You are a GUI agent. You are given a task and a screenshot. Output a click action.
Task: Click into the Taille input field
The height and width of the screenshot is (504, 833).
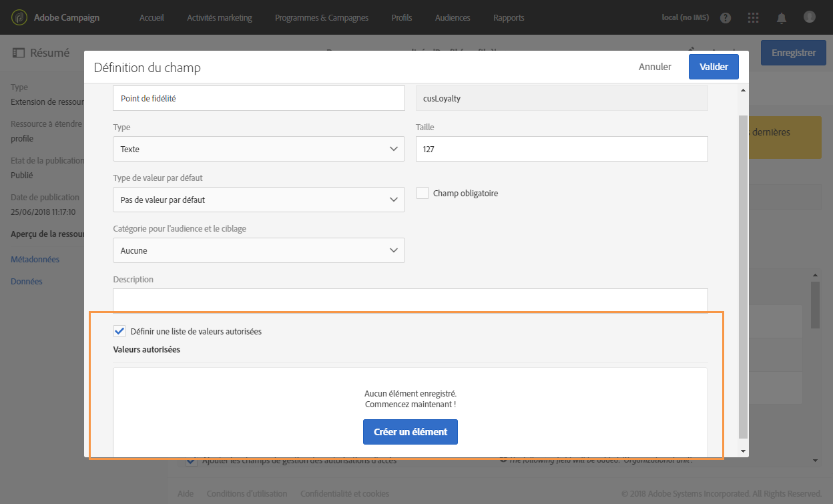(561, 149)
